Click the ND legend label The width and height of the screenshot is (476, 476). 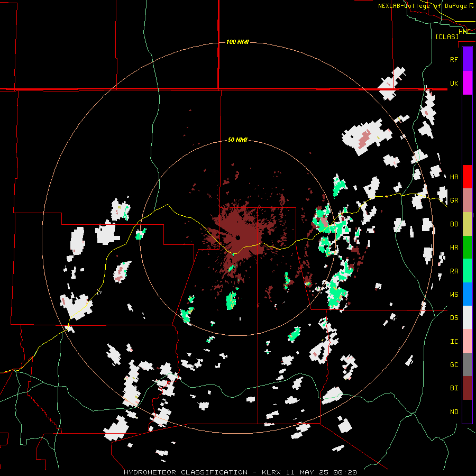(454, 411)
